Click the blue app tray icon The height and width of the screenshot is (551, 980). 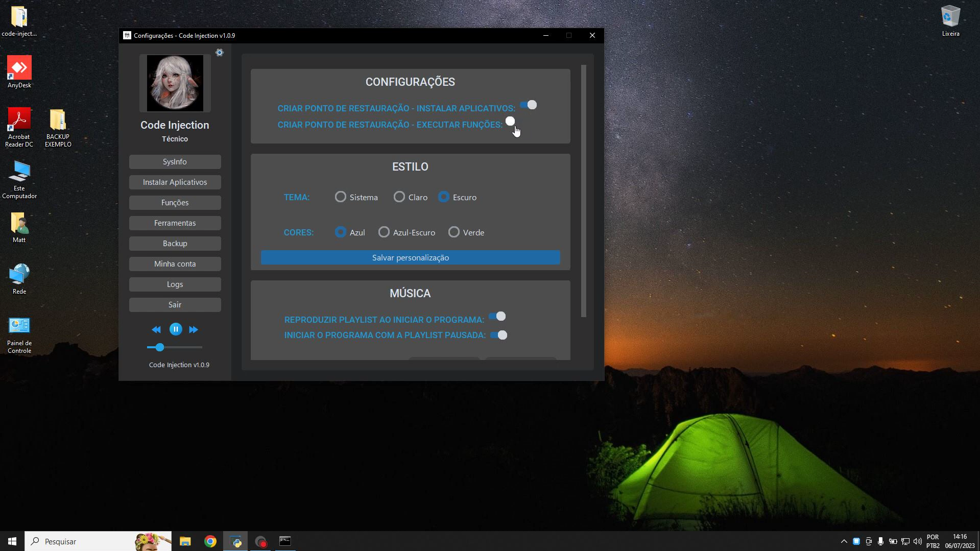856,541
